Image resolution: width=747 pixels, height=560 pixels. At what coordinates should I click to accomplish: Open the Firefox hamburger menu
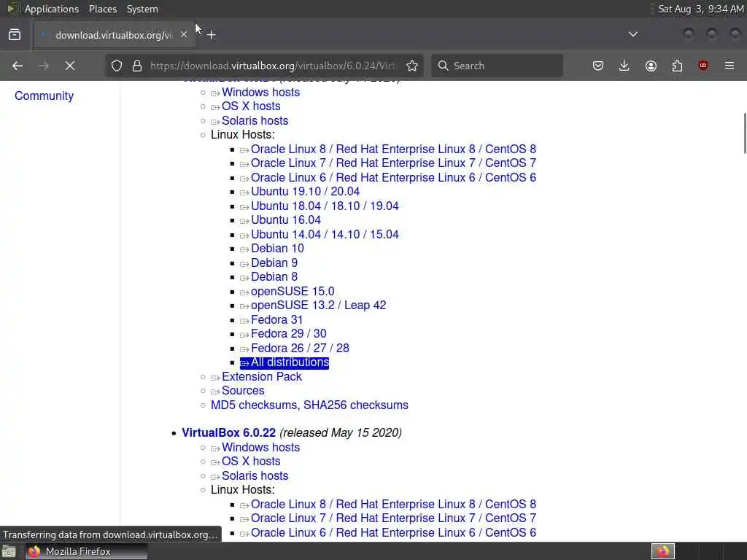[x=729, y=66]
